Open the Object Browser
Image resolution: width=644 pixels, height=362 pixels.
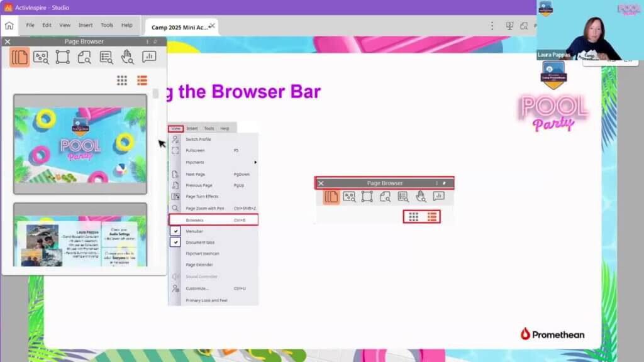pyautogui.click(x=62, y=57)
